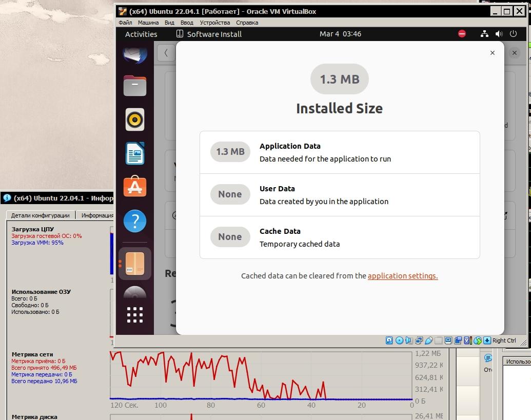Click Всего передано 10,96 МБ text
The width and height of the screenshot is (531, 420).
point(44,381)
